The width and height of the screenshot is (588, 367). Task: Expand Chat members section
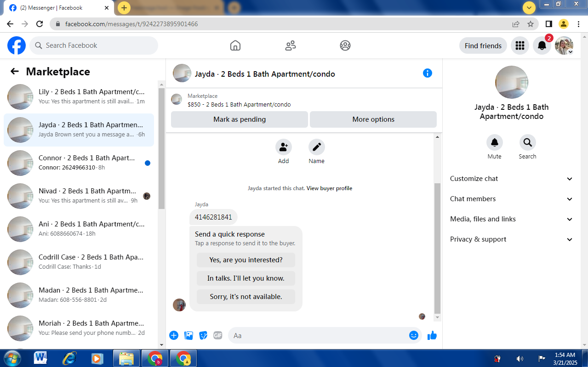512,199
